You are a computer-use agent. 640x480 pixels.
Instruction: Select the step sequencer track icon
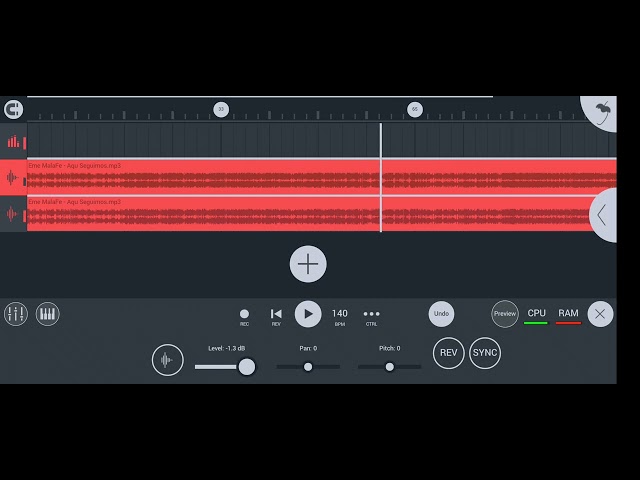coord(13,142)
